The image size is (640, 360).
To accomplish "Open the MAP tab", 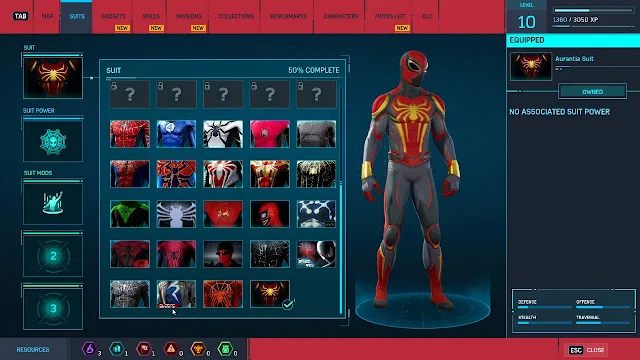I will [47, 16].
